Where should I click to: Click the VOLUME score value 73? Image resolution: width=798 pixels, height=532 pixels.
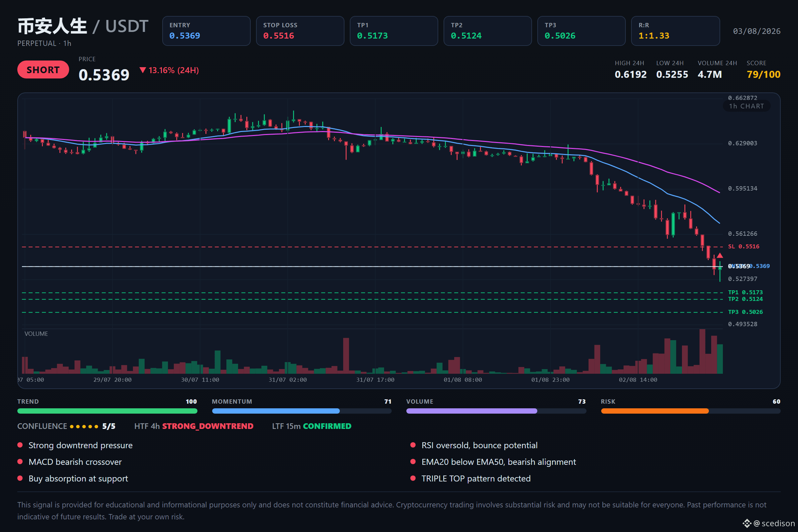(582, 402)
